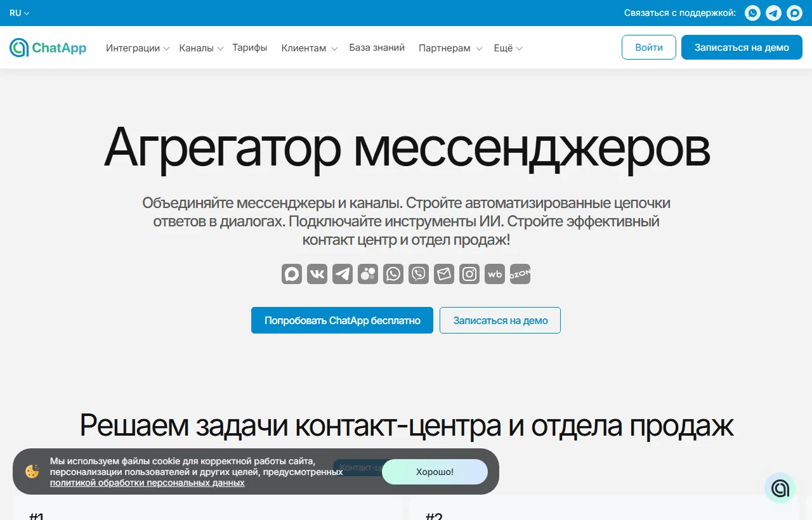Click the Связаться с поддержкой label

point(679,13)
